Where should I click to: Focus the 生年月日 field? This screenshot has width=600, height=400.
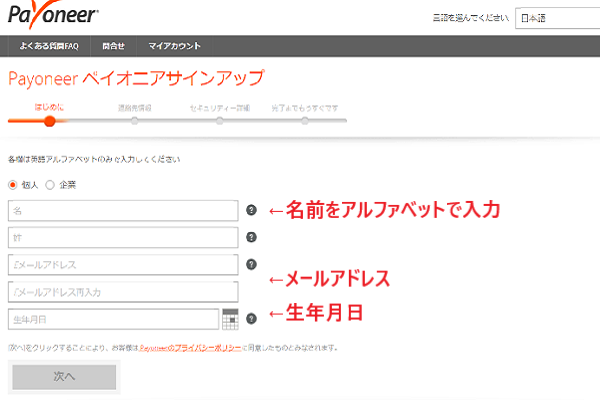(113, 319)
